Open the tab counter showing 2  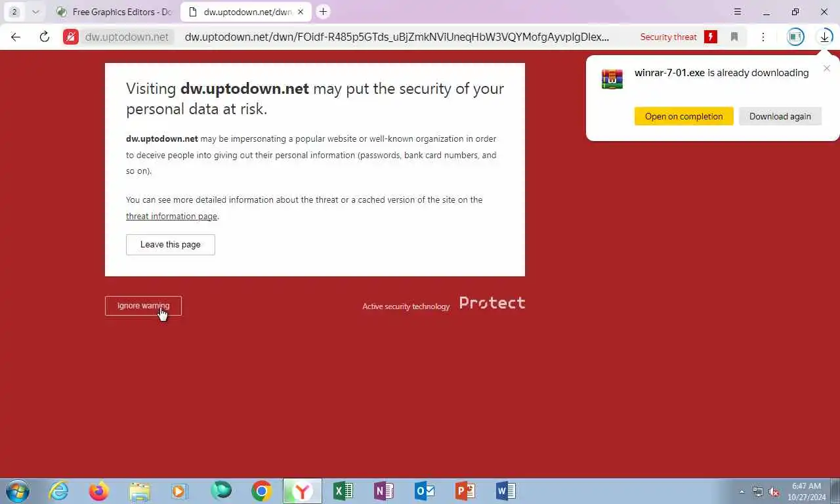pos(14,12)
